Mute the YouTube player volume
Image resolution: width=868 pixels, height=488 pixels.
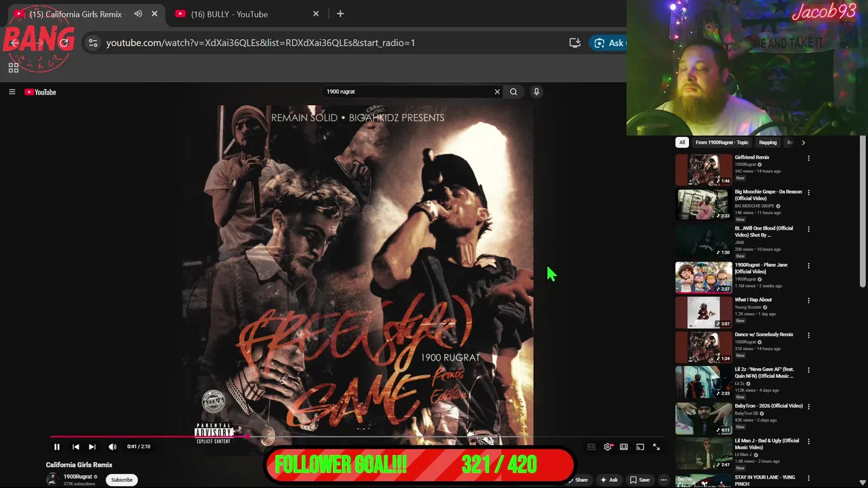coord(113,447)
